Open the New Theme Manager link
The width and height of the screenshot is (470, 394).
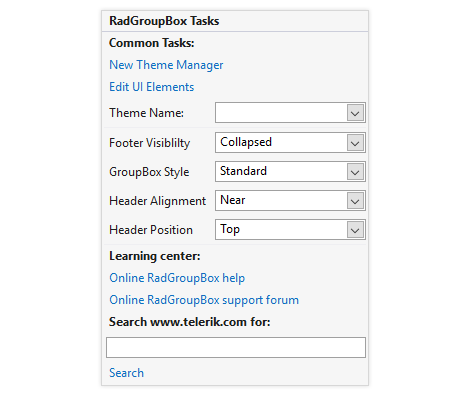tap(166, 65)
